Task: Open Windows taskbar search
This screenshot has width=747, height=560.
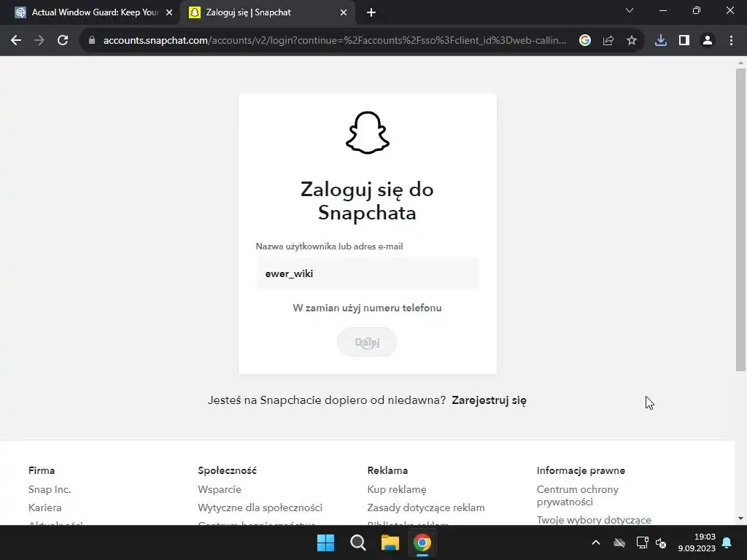Action: [x=357, y=542]
